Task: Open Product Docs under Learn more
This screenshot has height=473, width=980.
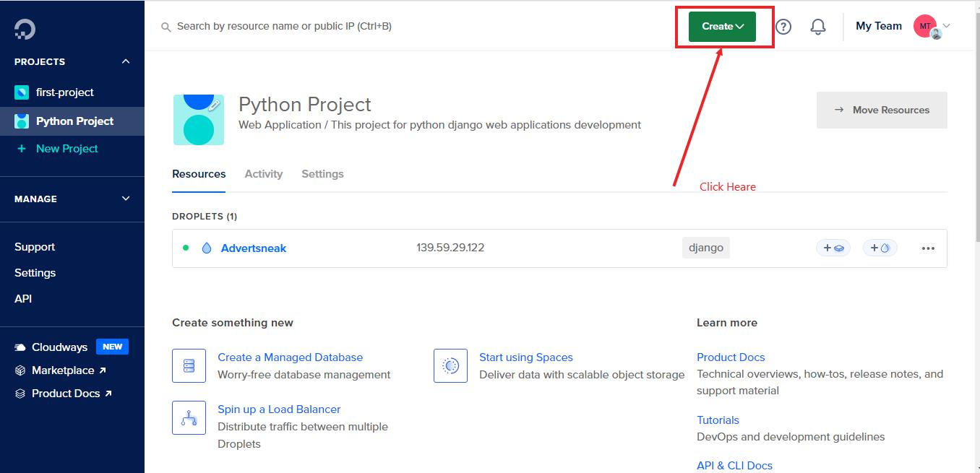Action: click(731, 357)
